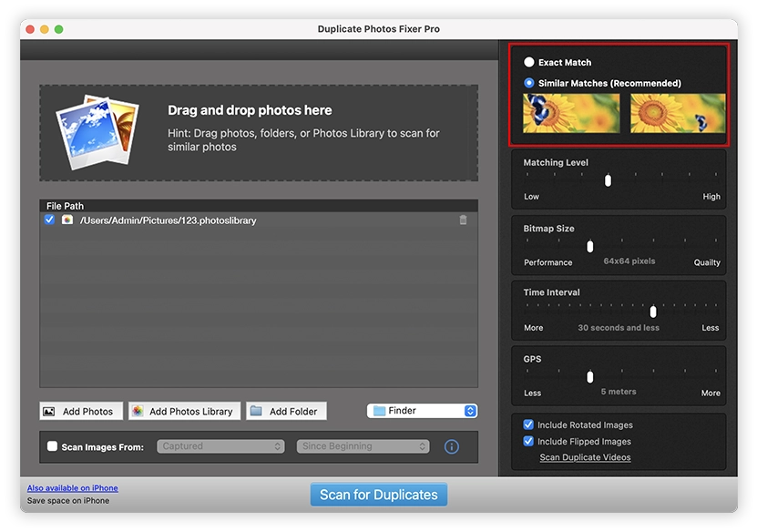Click the right sunflower butterfly thumbnail
This screenshot has width=757, height=532.
(x=678, y=114)
